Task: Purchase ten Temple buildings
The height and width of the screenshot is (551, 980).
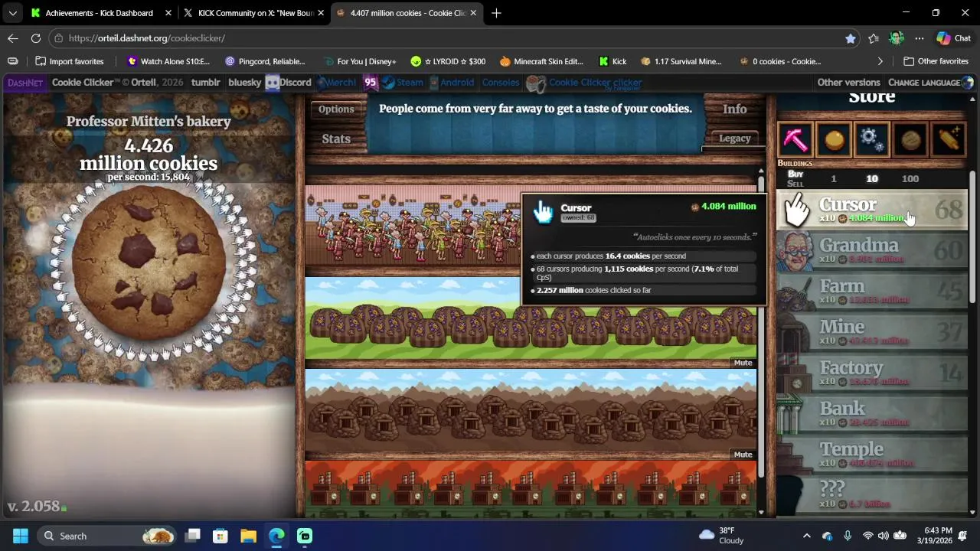Action: click(x=872, y=455)
